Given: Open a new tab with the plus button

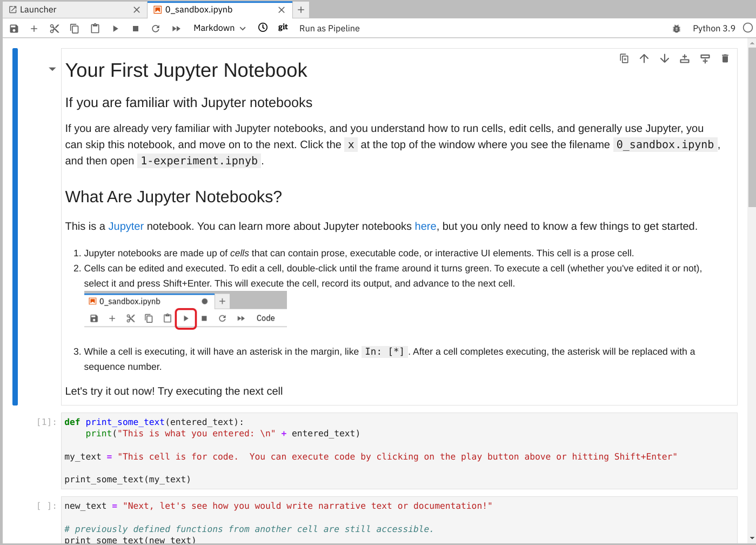Looking at the screenshot, I should pyautogui.click(x=301, y=10).
